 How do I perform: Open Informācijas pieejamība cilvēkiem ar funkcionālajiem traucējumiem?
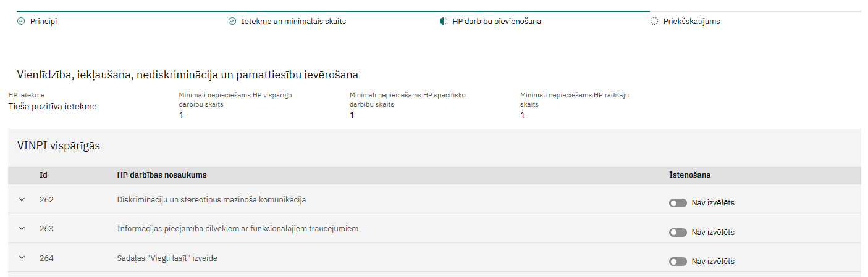point(238,228)
